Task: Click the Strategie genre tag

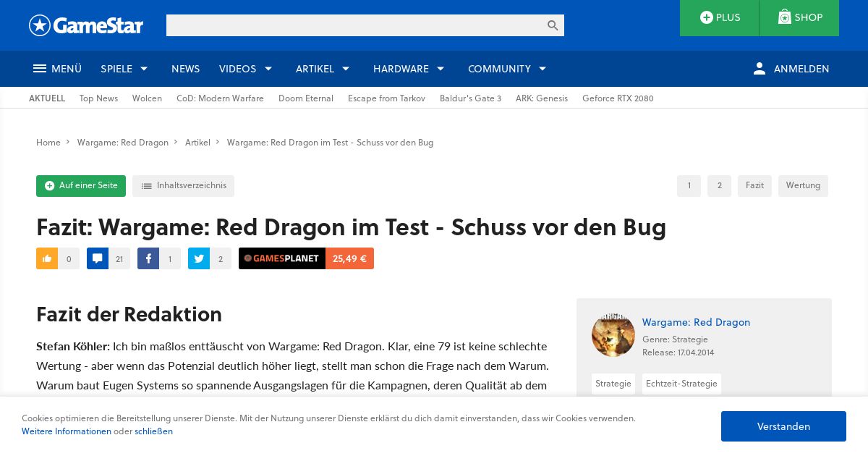Action: click(613, 384)
